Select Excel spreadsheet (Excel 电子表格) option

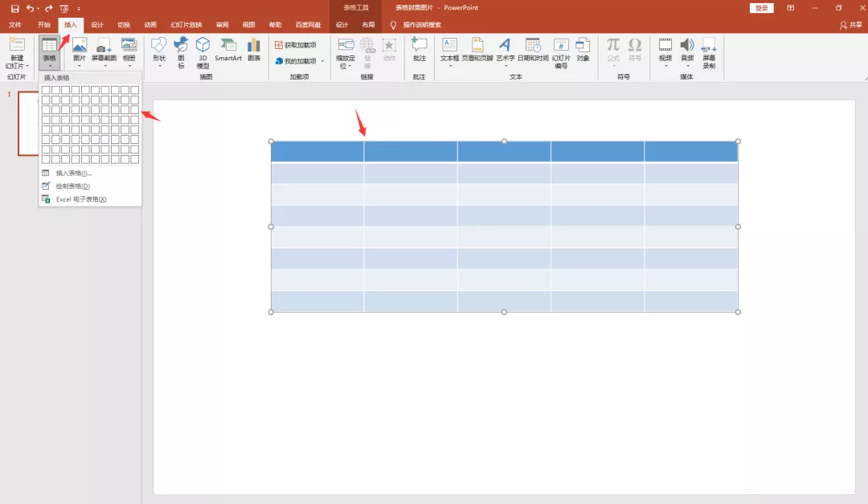click(x=80, y=199)
